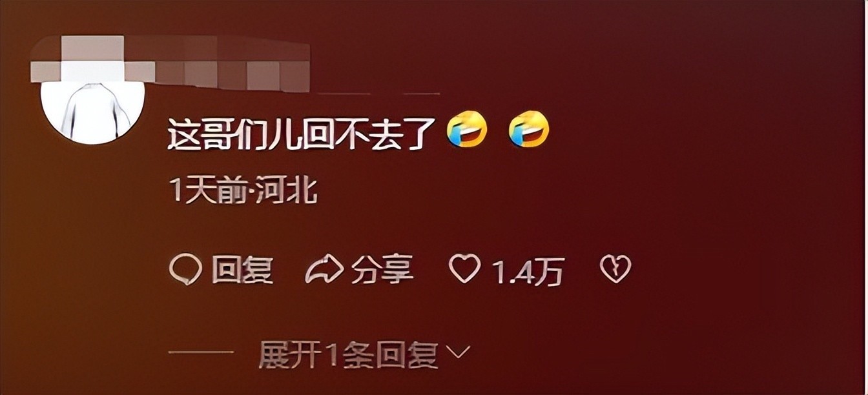Click the reply speech bubble icon
The width and height of the screenshot is (868, 395).
pyautogui.click(x=185, y=270)
